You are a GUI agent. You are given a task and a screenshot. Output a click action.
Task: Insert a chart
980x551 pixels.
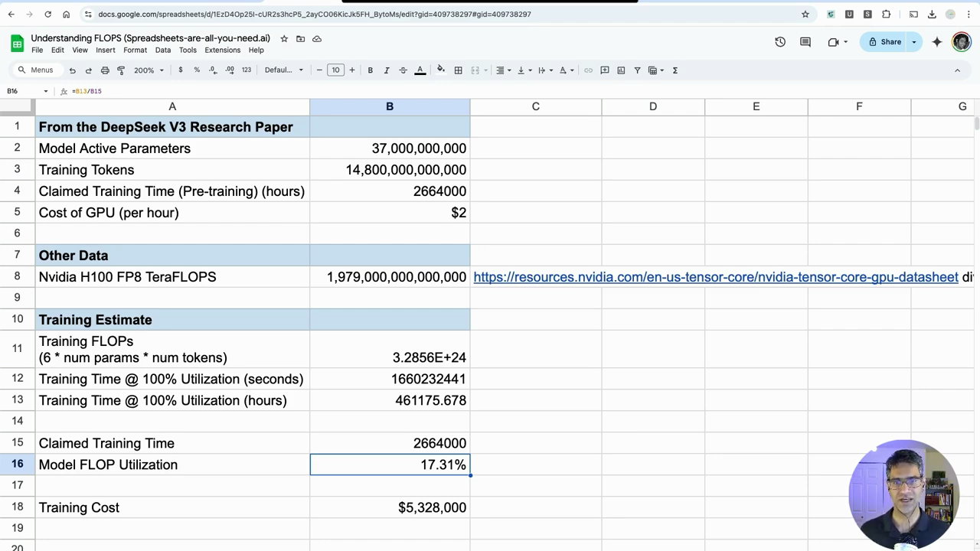coord(620,70)
